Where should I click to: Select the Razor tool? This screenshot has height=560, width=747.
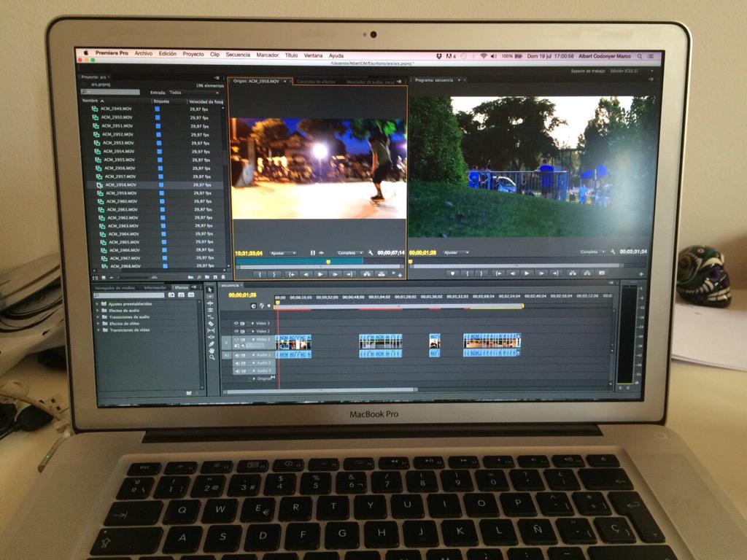tap(211, 324)
